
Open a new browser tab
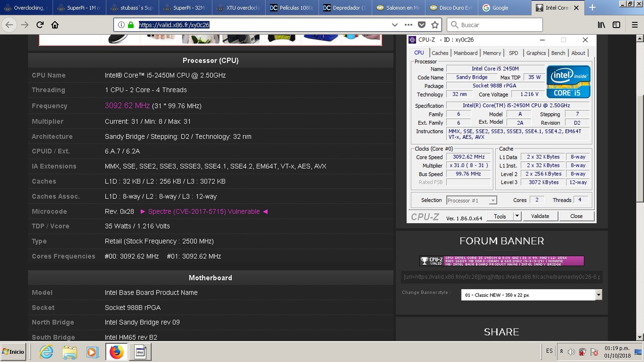(592, 7)
